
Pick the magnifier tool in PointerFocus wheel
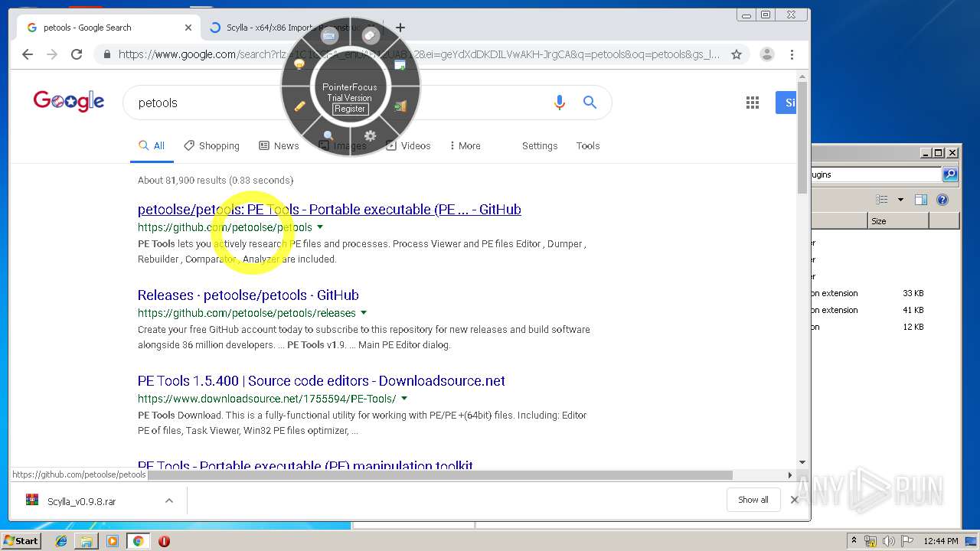coord(328,136)
